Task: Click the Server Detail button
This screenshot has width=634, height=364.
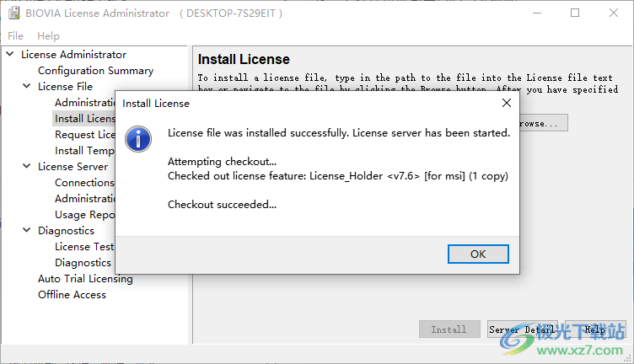Action: [523, 329]
